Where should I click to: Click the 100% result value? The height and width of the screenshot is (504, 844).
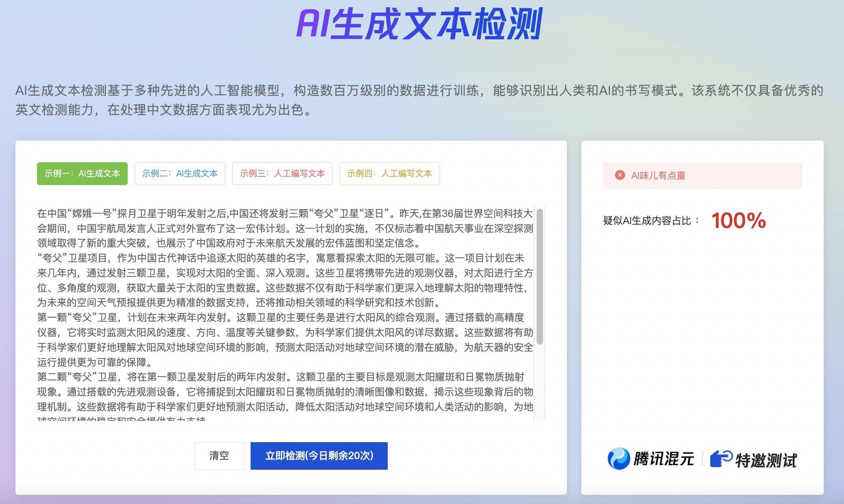pyautogui.click(x=739, y=220)
